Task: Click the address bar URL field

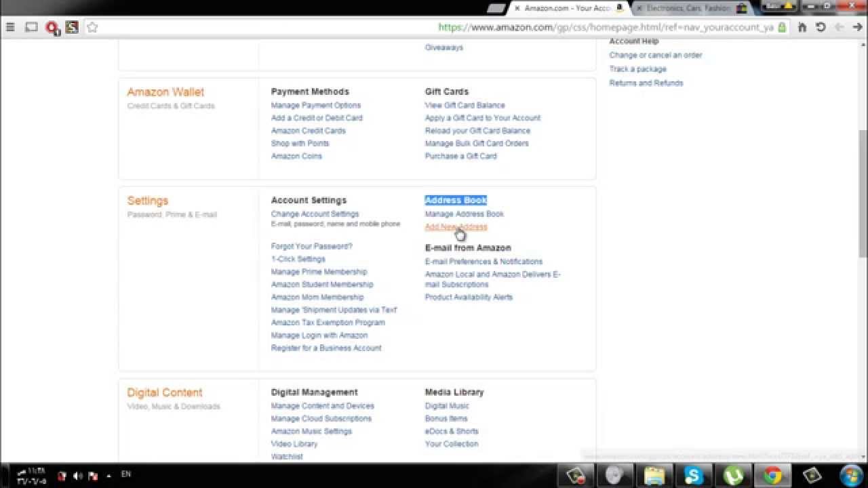Action: tap(606, 27)
